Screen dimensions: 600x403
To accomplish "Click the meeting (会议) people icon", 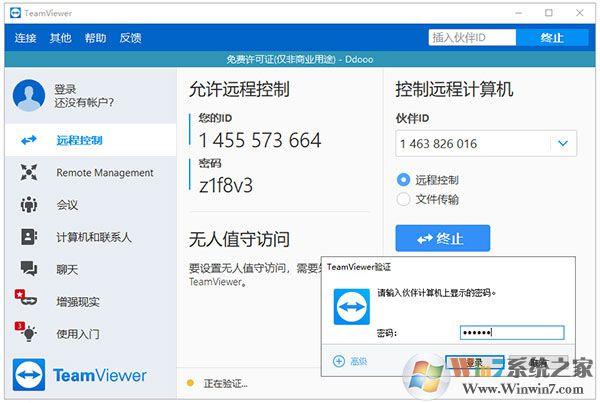I will point(29,205).
